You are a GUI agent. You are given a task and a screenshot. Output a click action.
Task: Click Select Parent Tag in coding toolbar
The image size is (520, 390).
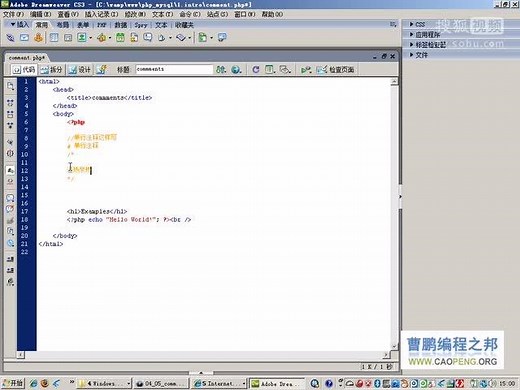coord(10,142)
